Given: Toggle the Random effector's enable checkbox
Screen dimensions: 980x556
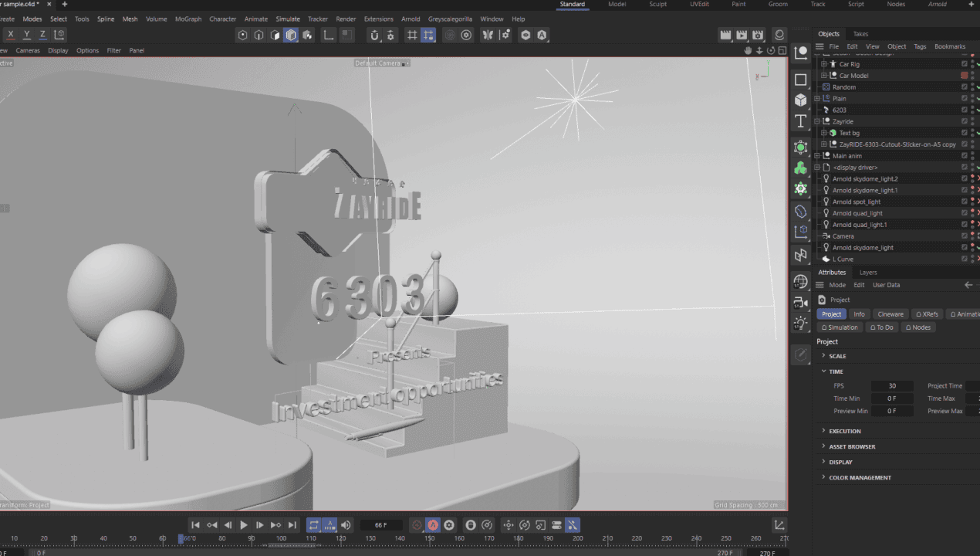Looking at the screenshot, I should point(964,87).
